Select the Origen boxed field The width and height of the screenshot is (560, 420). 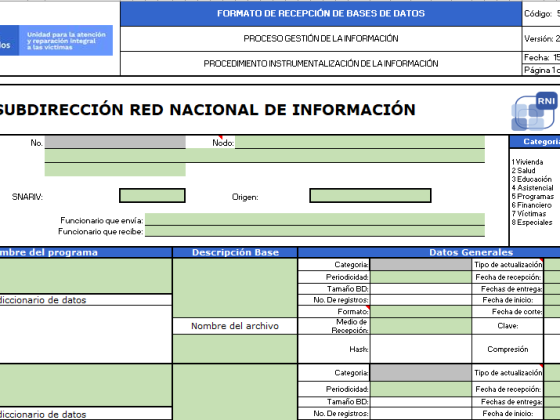click(370, 196)
